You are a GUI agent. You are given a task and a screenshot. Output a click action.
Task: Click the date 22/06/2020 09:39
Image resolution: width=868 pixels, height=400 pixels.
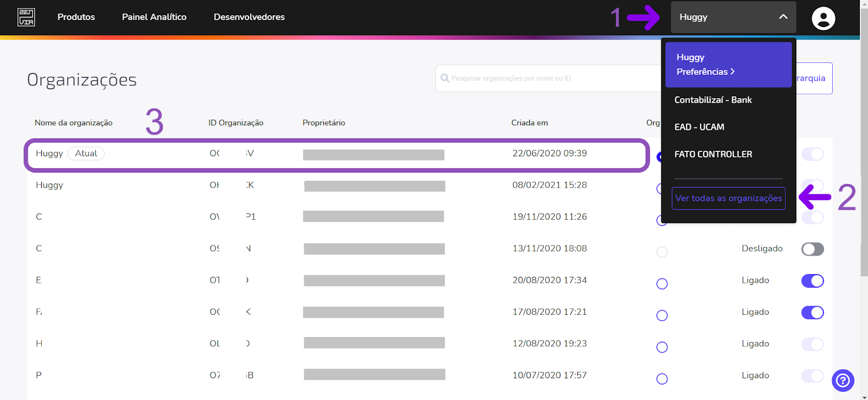550,153
